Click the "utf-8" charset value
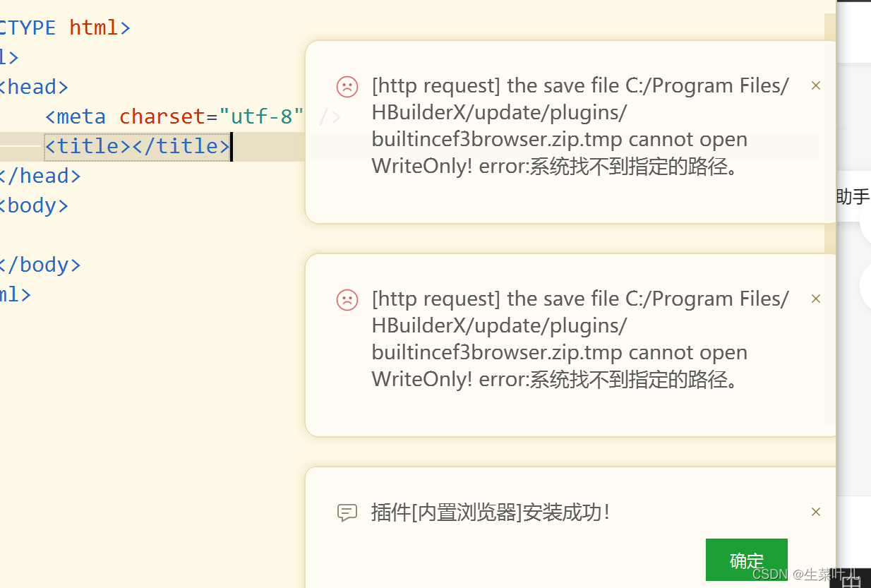The height and width of the screenshot is (588, 871). pyautogui.click(x=262, y=116)
